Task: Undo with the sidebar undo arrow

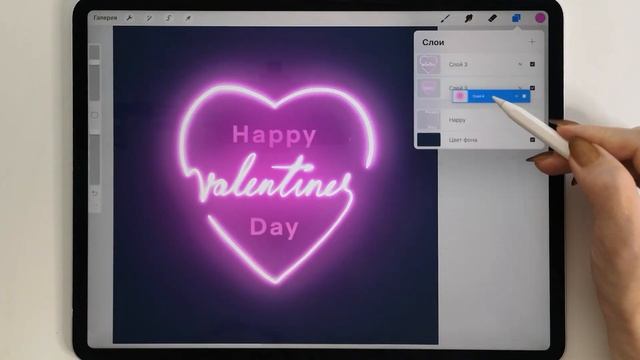Action: [x=95, y=193]
